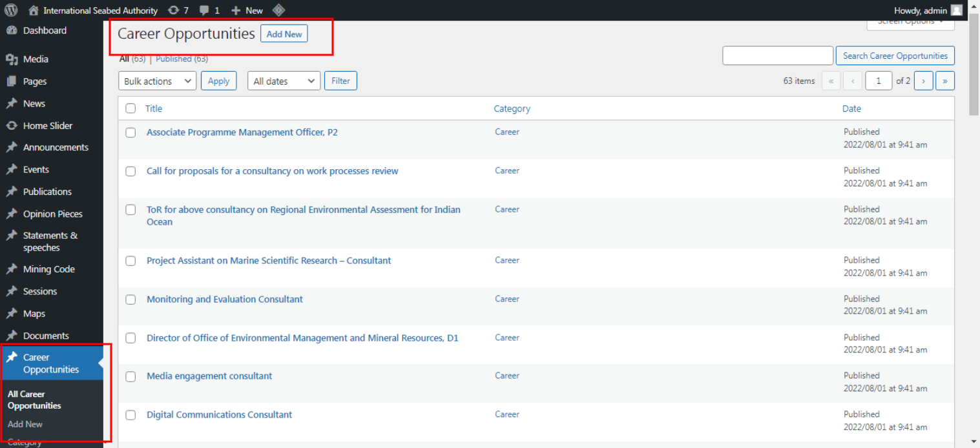Screen dimensions: 980x448
Task: Click the pin icon beside Opinion Pieces
Action: click(12, 214)
